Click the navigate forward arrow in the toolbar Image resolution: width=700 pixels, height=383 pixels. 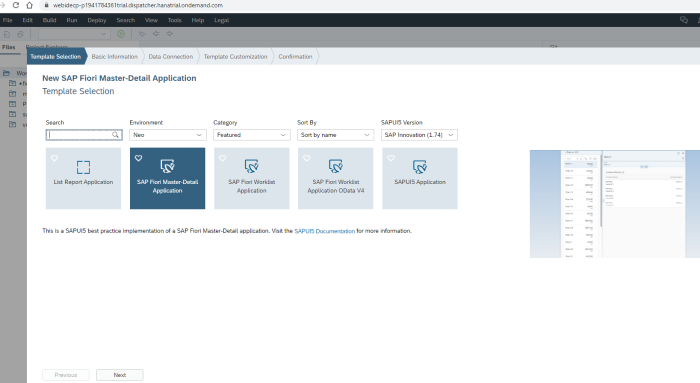coord(170,34)
